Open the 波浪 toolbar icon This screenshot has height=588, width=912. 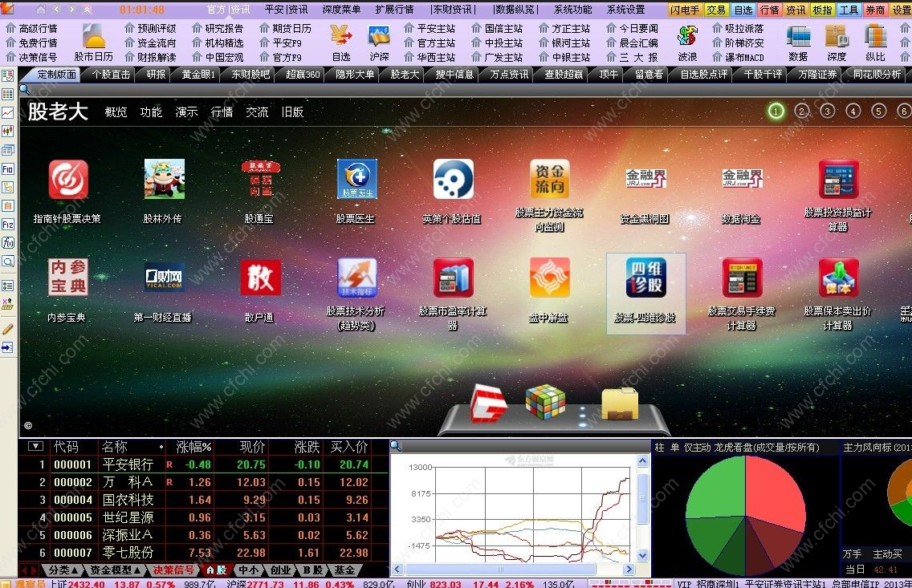click(687, 43)
